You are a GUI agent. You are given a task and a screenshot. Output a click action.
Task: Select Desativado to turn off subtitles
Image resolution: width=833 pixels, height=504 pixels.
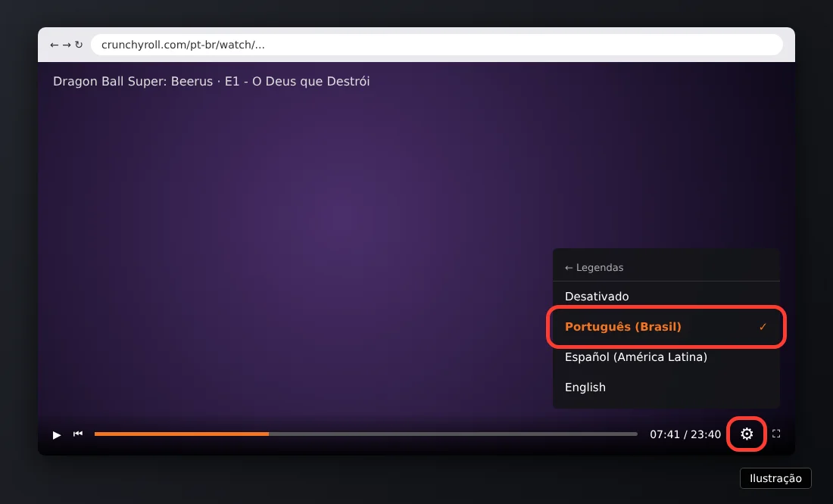[x=666, y=297]
